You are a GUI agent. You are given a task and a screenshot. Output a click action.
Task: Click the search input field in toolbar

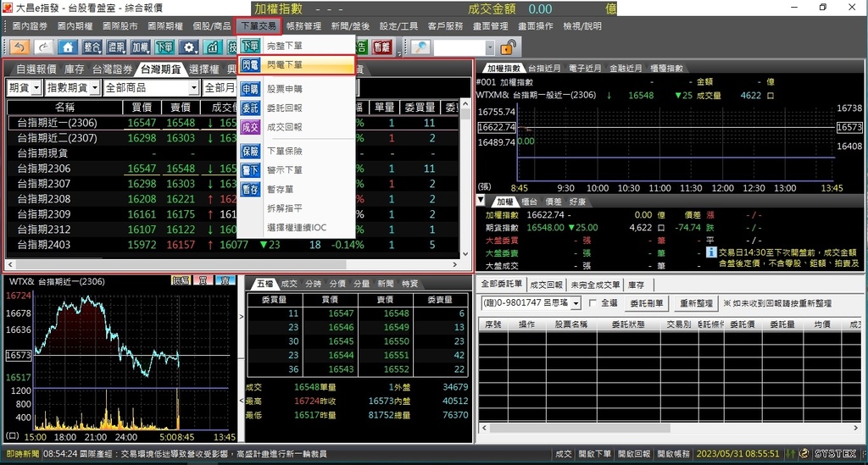pyautogui.click(x=459, y=47)
